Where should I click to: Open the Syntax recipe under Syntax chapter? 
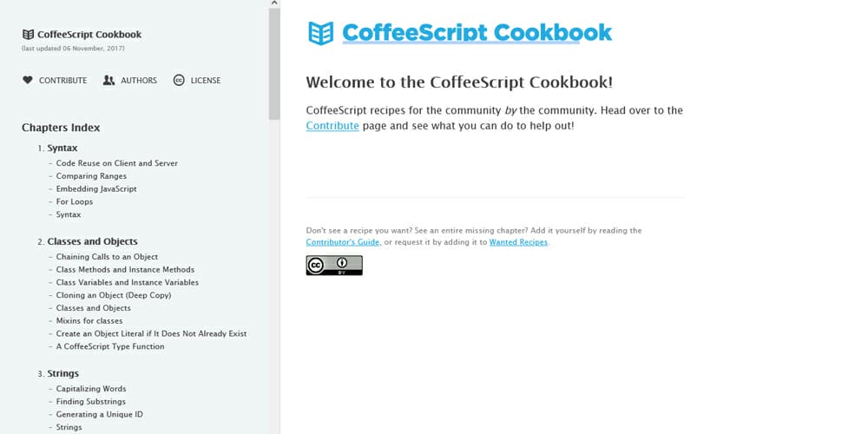coord(69,214)
